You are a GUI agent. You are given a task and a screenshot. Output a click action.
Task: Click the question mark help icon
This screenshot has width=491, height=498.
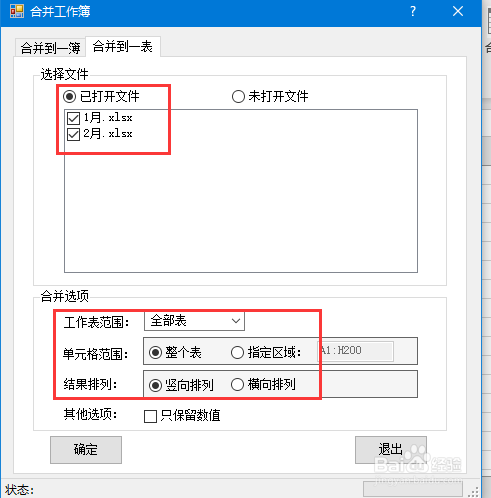(x=413, y=11)
